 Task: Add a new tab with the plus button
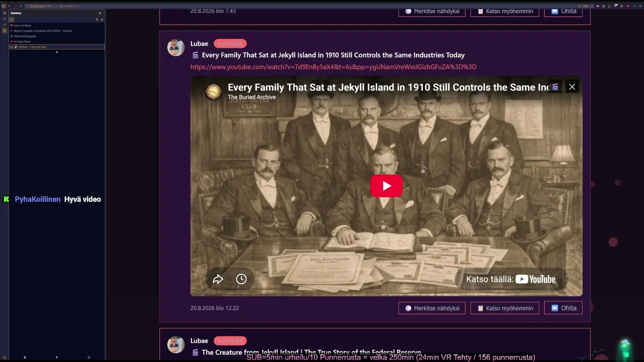tap(57, 52)
